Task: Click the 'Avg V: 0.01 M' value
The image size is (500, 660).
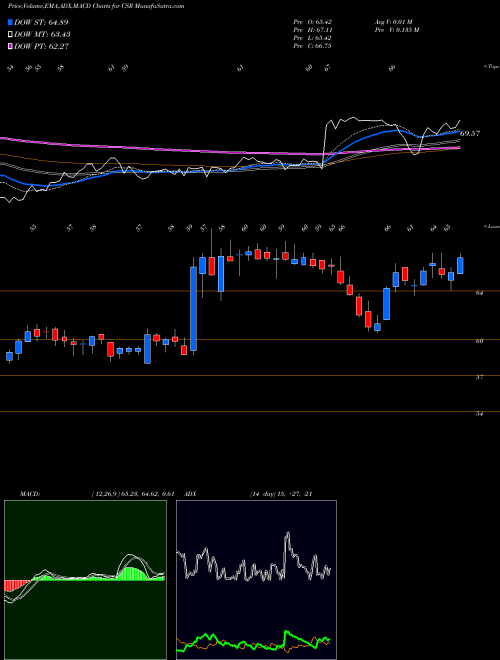Action: [392, 22]
